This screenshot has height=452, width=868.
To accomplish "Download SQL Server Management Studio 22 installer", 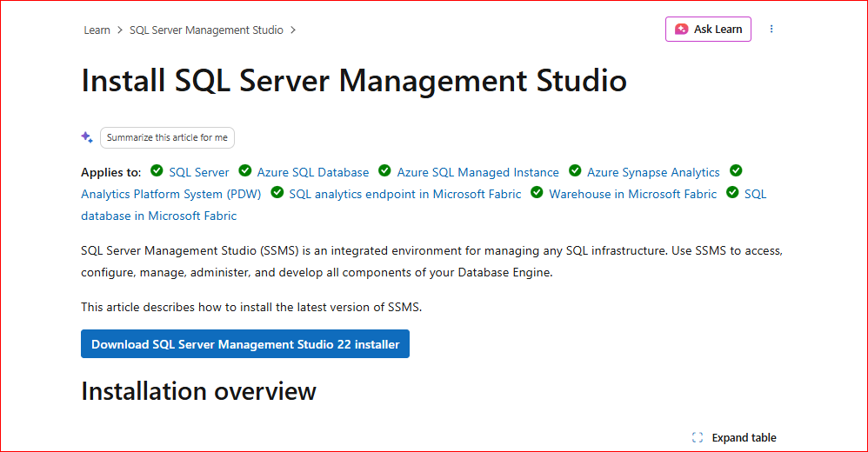I will [245, 344].
